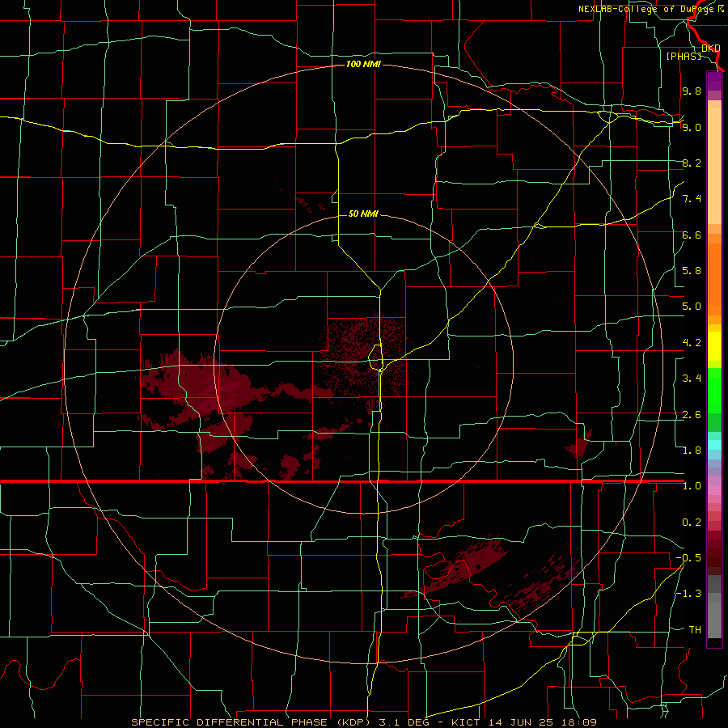Click the TH threshold label on scale
728x728 pixels.
[x=695, y=630]
